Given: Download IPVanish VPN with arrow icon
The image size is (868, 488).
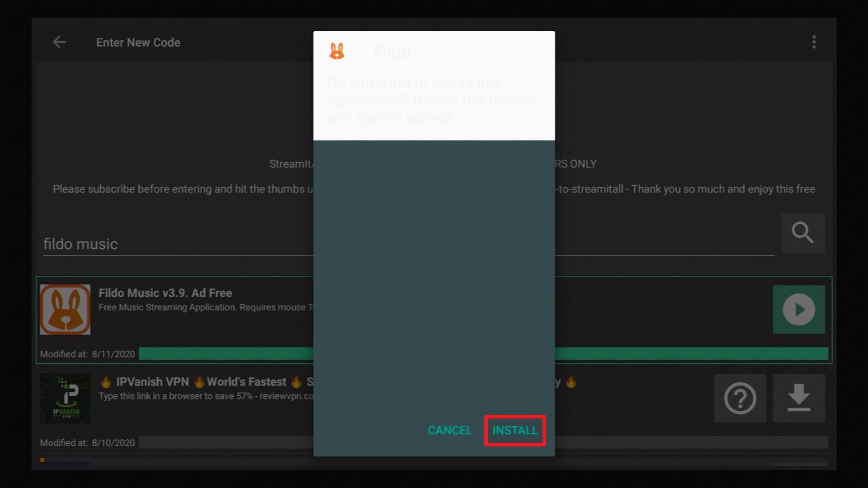Looking at the screenshot, I should [799, 398].
